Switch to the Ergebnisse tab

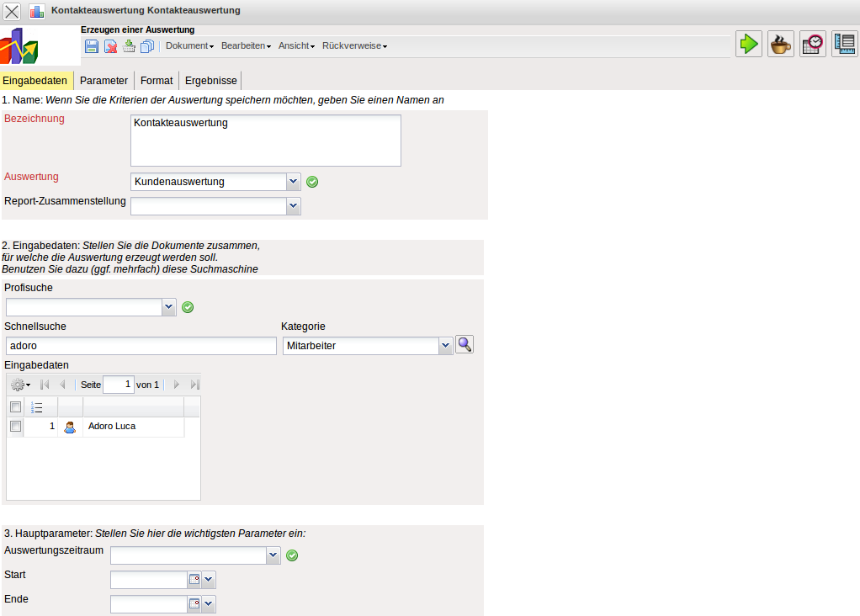tap(211, 81)
